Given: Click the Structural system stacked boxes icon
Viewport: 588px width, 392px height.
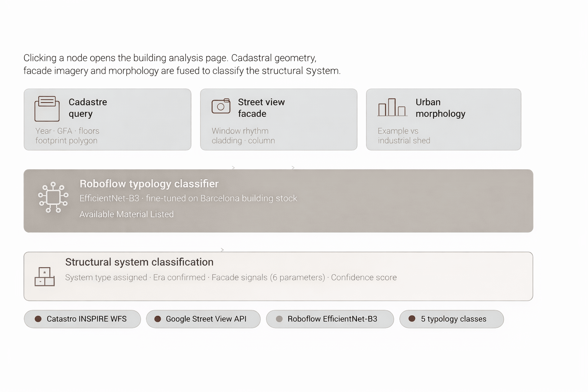Looking at the screenshot, I should point(45,277).
